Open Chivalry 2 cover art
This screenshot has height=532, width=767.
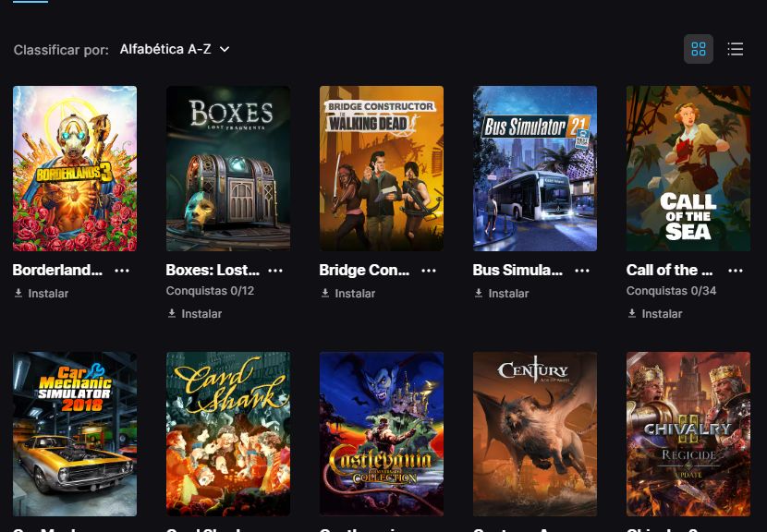click(688, 434)
